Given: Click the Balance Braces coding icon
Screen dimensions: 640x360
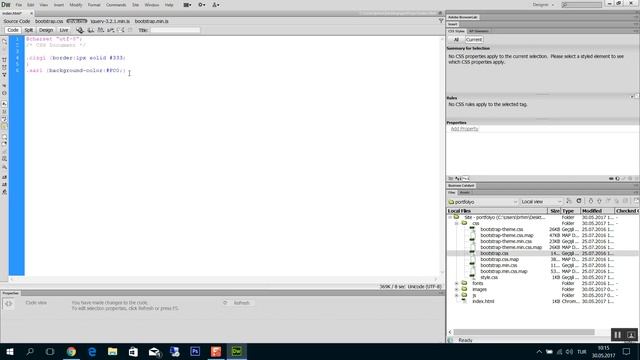Looking at the screenshot, I should (4, 93).
